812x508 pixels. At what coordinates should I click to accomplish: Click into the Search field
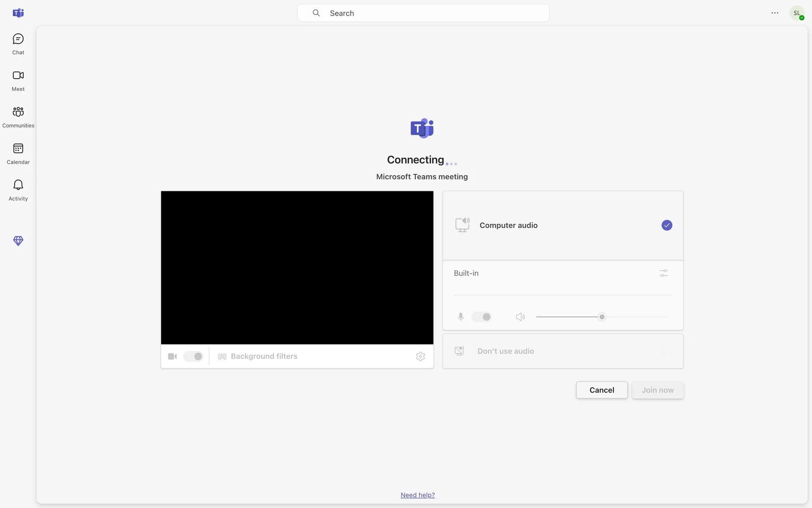(423, 13)
